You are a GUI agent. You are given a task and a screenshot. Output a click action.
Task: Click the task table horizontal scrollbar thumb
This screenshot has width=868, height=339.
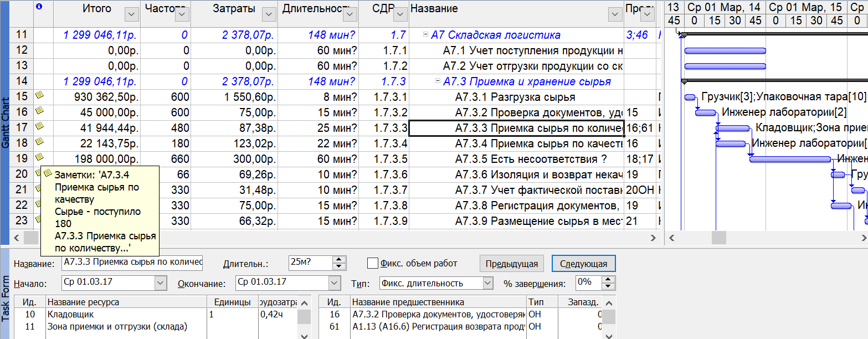[30, 238]
